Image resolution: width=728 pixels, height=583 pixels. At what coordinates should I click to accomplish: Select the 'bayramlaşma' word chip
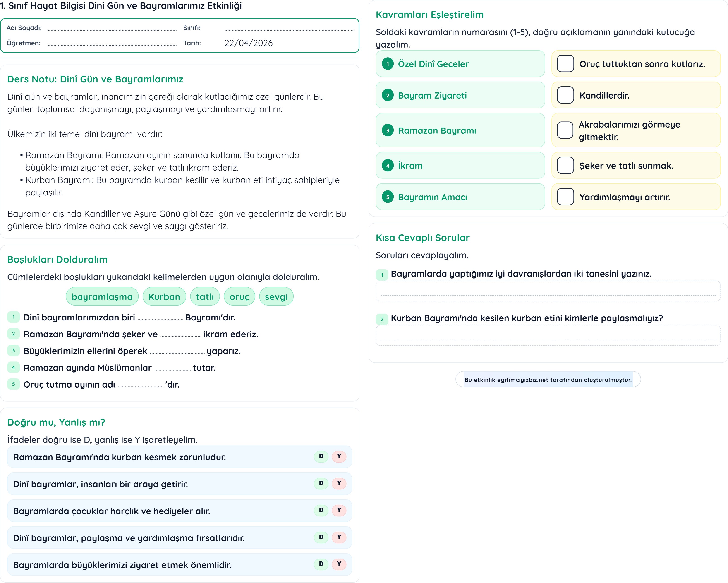[102, 297]
